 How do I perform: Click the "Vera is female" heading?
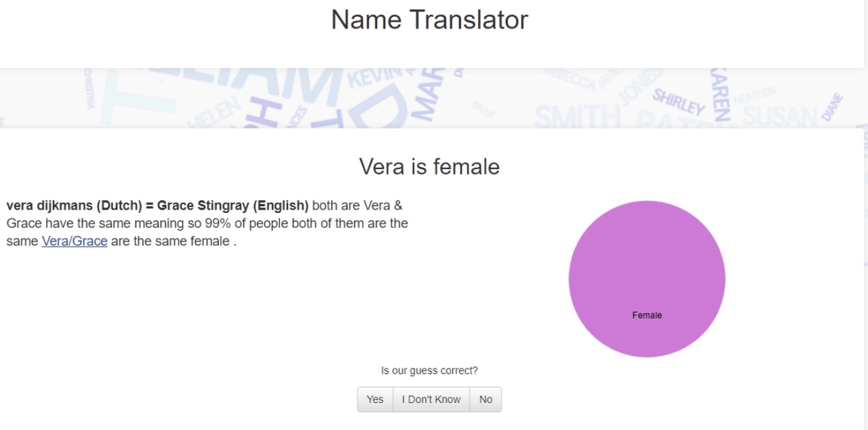coord(429,166)
